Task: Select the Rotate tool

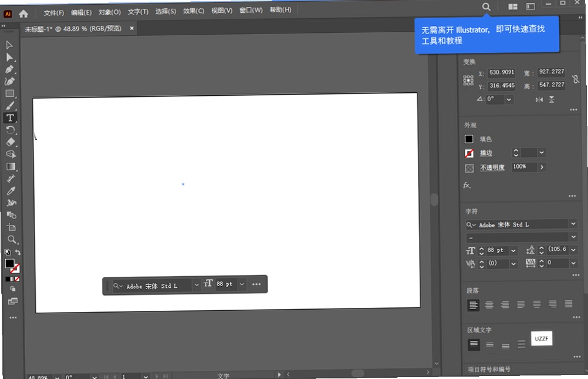Action: coord(11,130)
